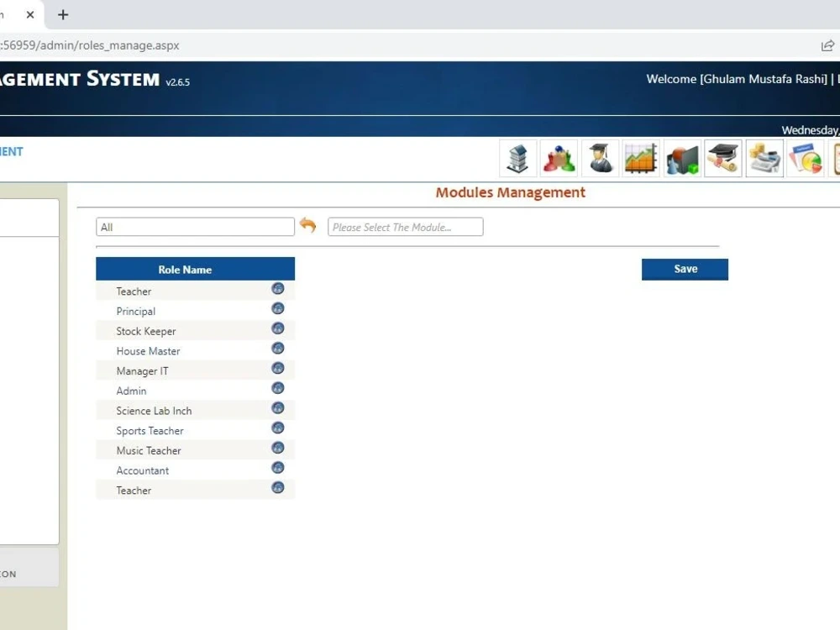Open the people group module icon
The image size is (840, 630).
click(559, 159)
